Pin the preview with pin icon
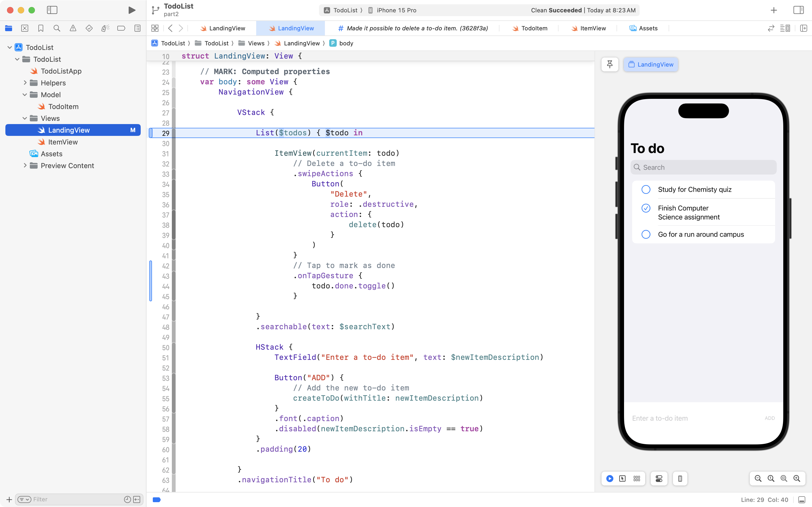Viewport: 812px width, 507px height. [x=610, y=64]
